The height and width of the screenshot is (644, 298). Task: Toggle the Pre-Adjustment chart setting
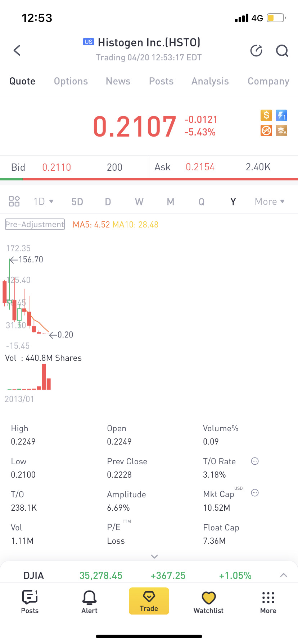(35, 224)
